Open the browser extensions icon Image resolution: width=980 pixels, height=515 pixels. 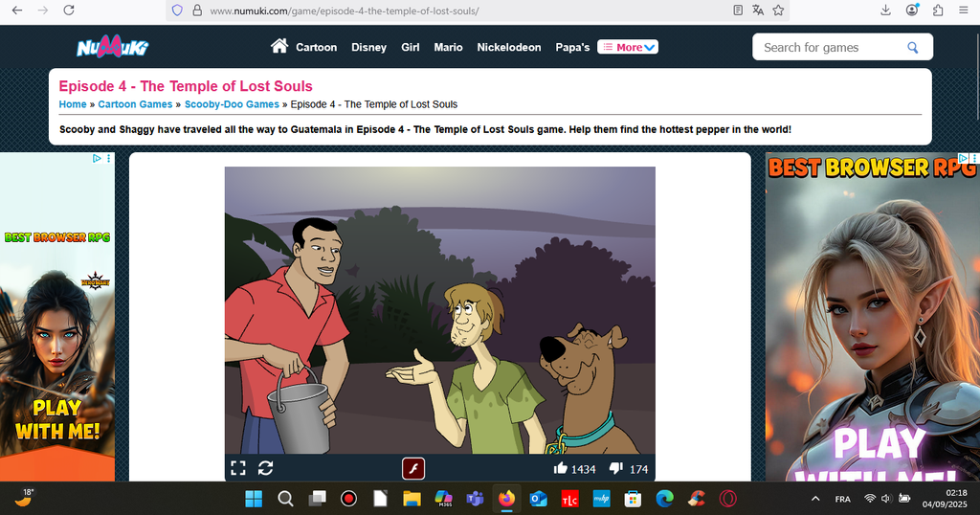coord(938,10)
